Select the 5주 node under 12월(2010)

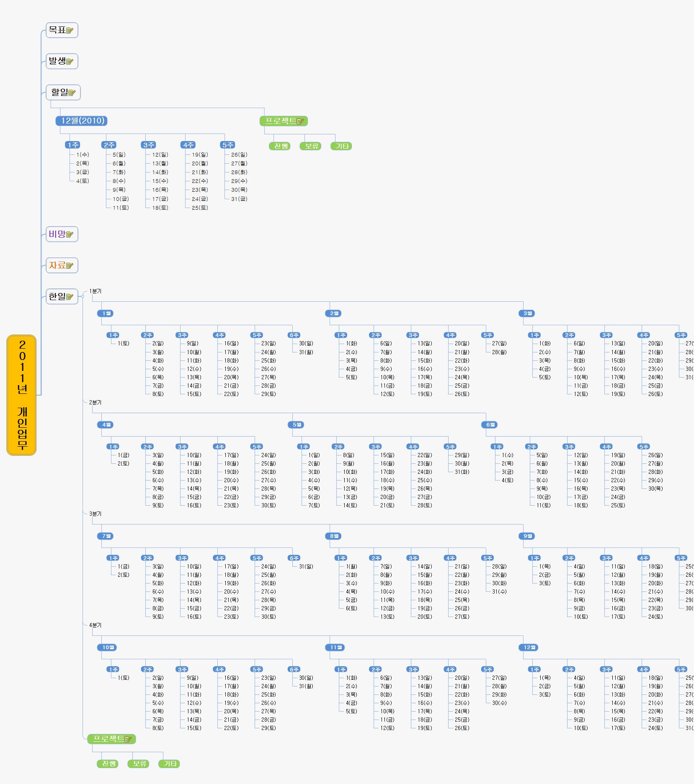coord(227,145)
